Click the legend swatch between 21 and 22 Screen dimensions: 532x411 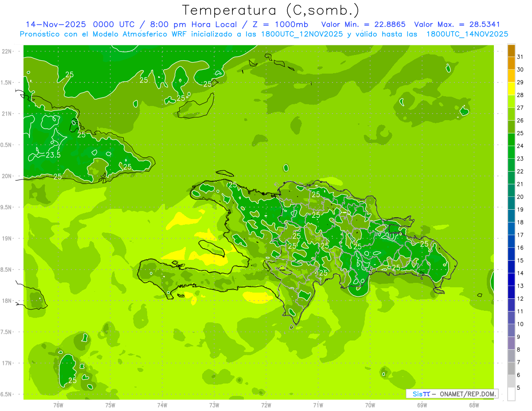[511, 178]
